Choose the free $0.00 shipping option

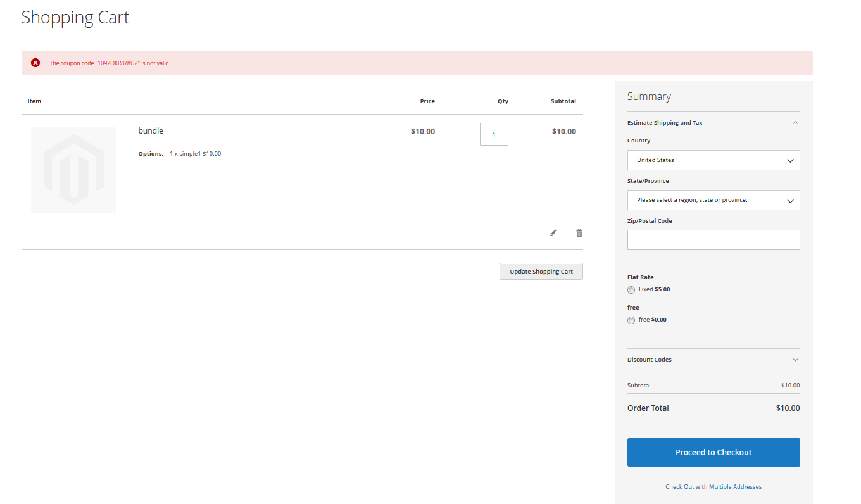click(631, 320)
